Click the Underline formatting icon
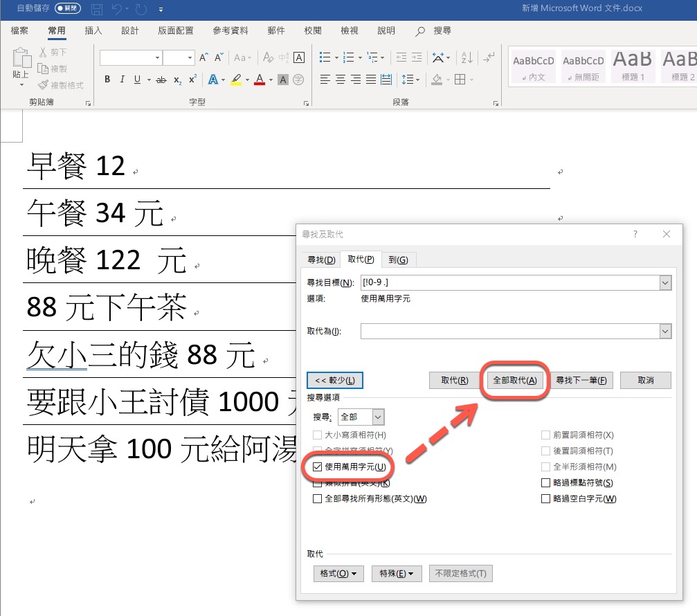Screen dimensions: 697x616 [137, 80]
